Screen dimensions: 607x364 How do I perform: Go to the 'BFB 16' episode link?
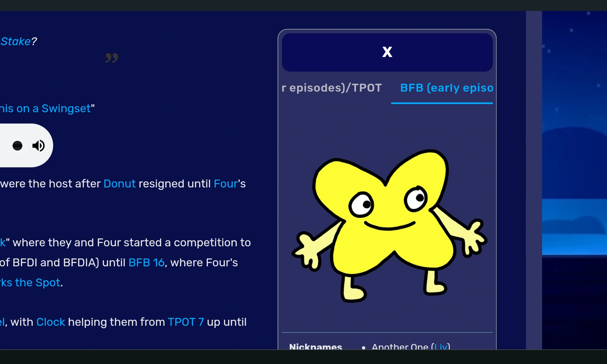[146, 263]
